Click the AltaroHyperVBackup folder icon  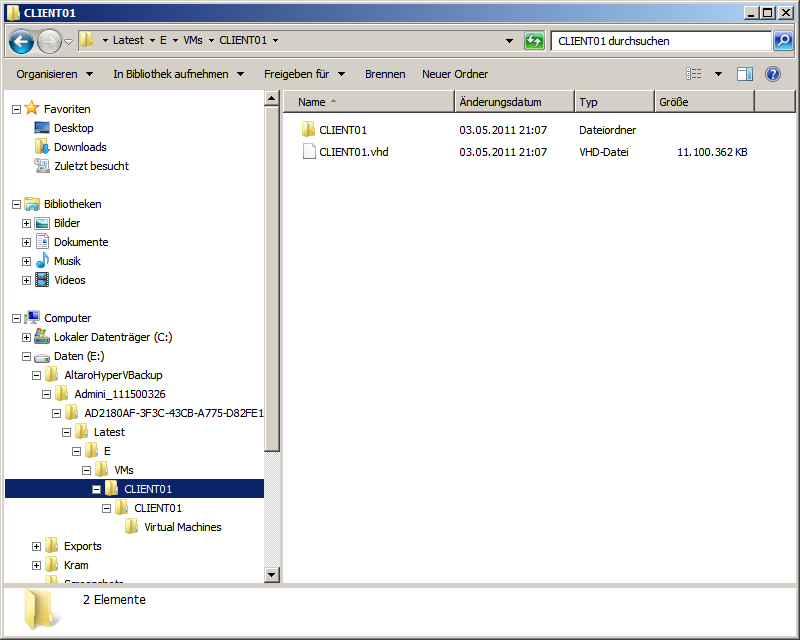pos(52,375)
